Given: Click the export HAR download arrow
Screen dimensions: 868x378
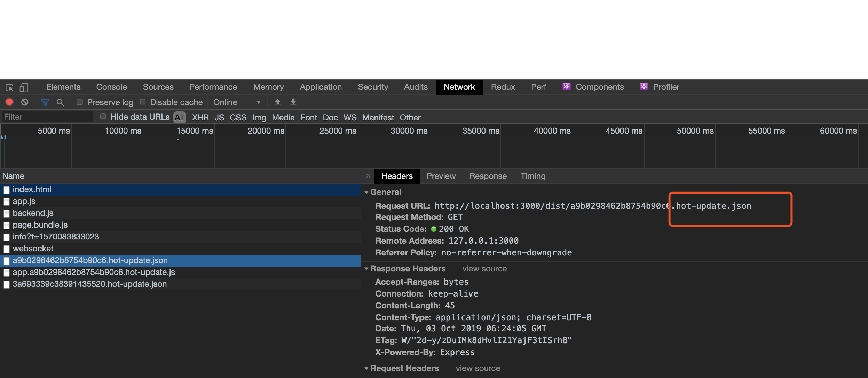Looking at the screenshot, I should click(x=293, y=102).
